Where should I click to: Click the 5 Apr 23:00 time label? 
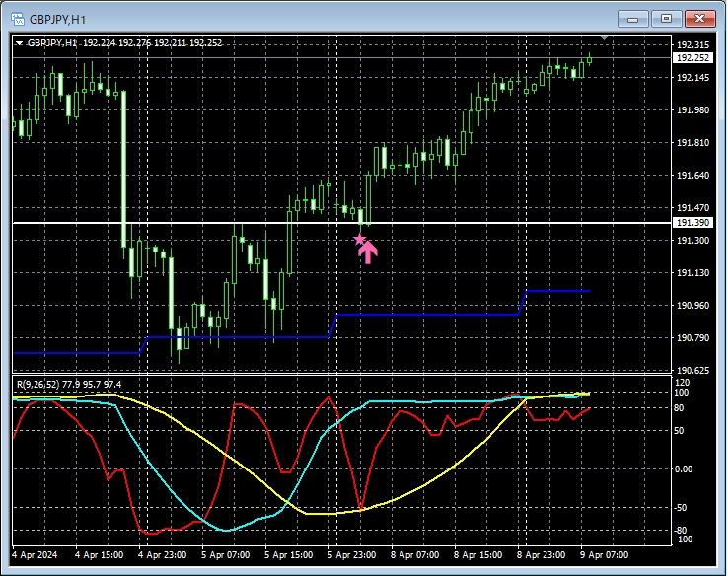pyautogui.click(x=351, y=555)
